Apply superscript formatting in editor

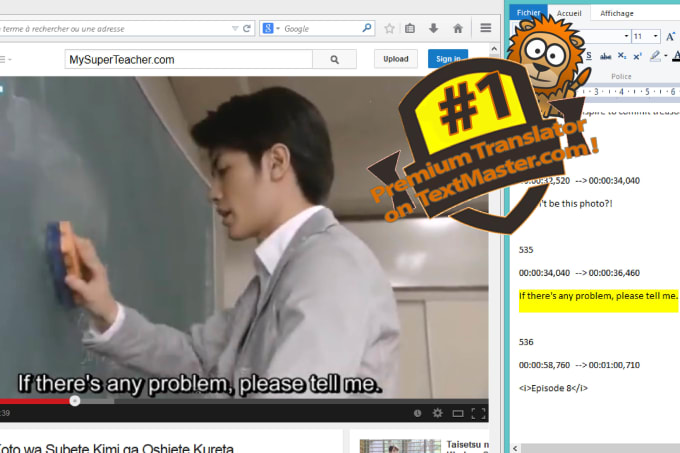[x=637, y=56]
